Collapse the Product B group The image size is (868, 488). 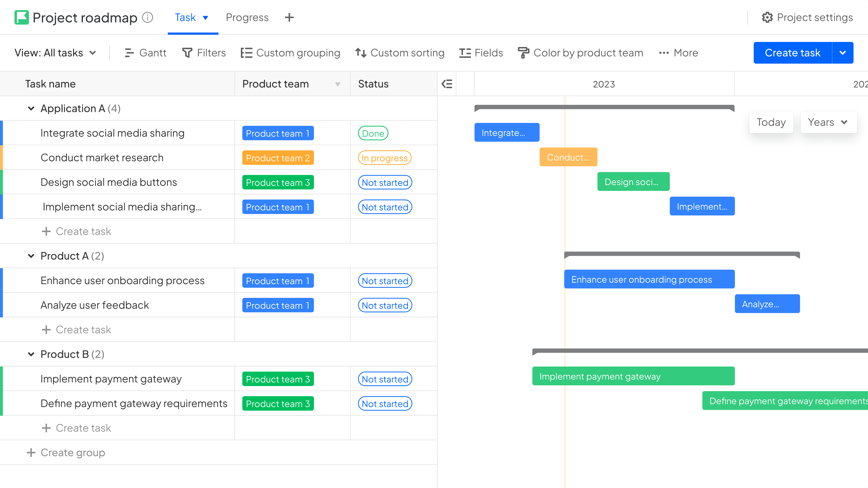(x=31, y=354)
